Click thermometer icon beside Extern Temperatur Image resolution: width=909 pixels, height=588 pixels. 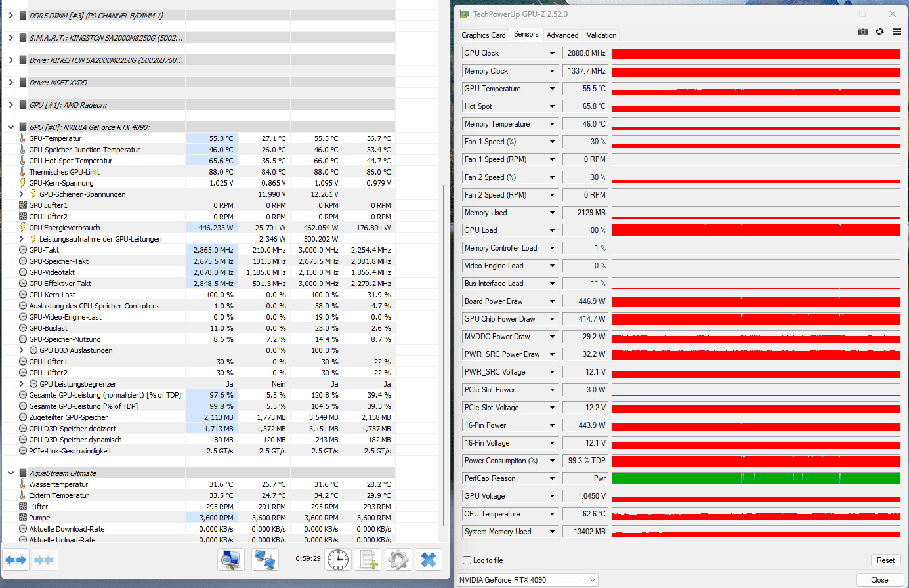click(x=22, y=495)
